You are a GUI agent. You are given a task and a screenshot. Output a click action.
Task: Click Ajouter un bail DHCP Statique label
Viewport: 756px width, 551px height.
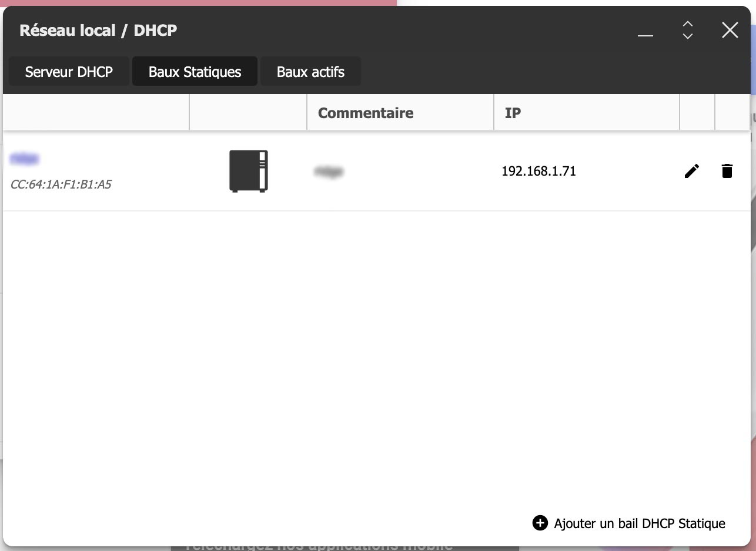click(640, 523)
